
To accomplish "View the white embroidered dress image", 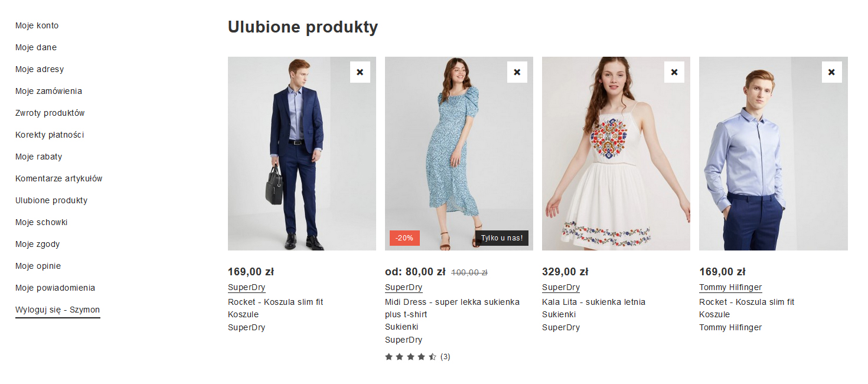I will 616,154.
